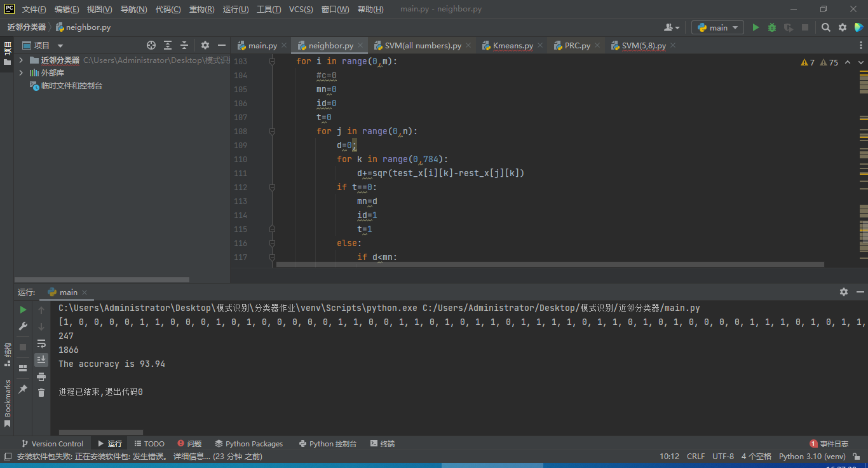Run the main configuration with green play

pyautogui.click(x=756, y=27)
